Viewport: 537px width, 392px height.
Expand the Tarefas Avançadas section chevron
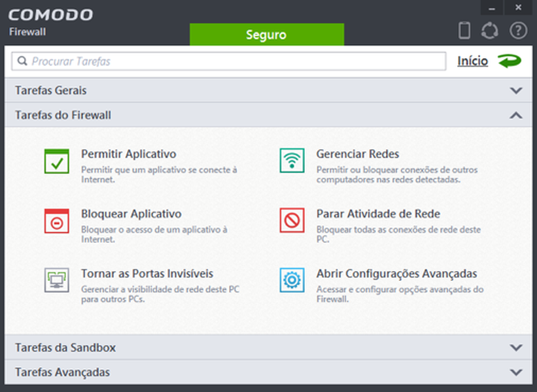point(516,372)
